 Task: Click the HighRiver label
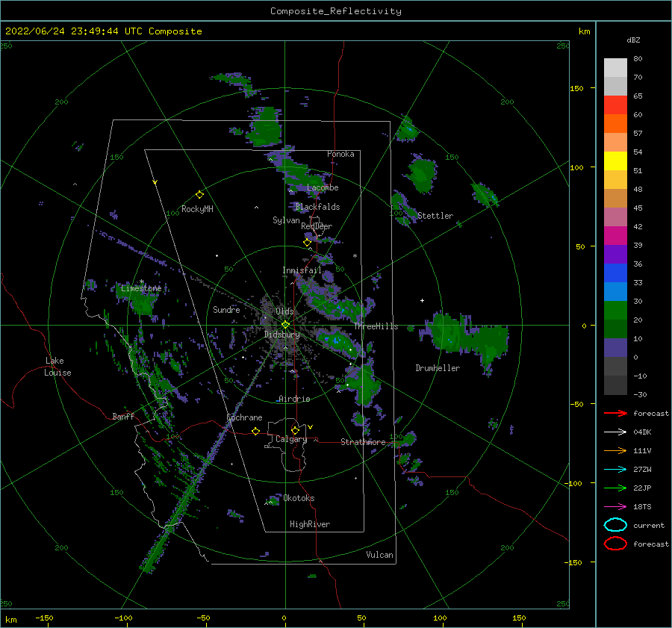click(x=310, y=524)
